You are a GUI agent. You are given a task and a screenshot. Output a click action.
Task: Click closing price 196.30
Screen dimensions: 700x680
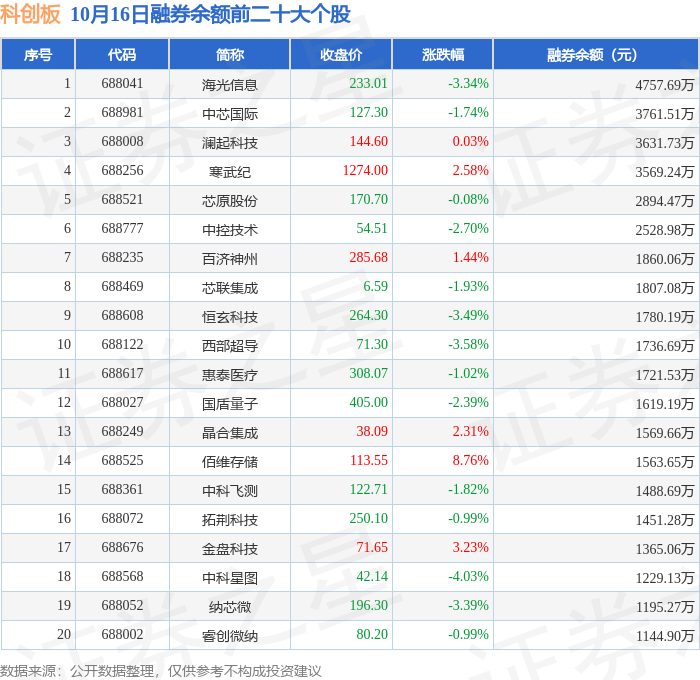click(368, 606)
